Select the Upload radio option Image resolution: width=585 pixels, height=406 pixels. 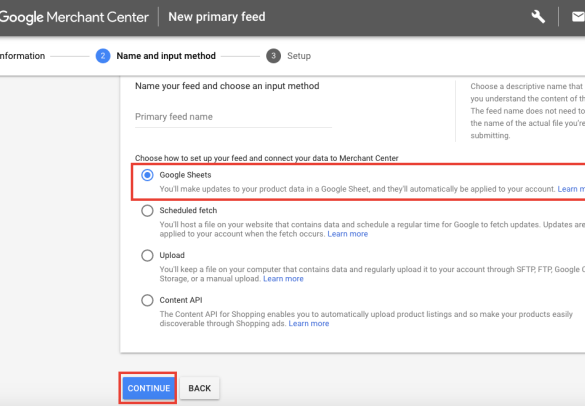click(x=147, y=255)
